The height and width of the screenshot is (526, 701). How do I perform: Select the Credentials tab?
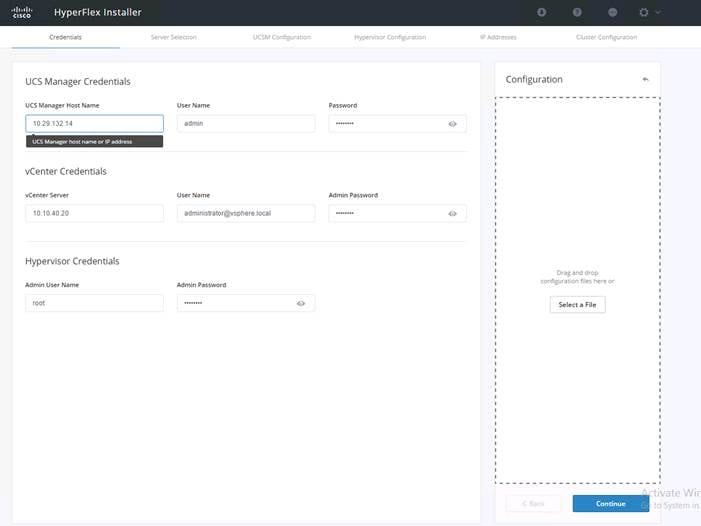coord(65,37)
